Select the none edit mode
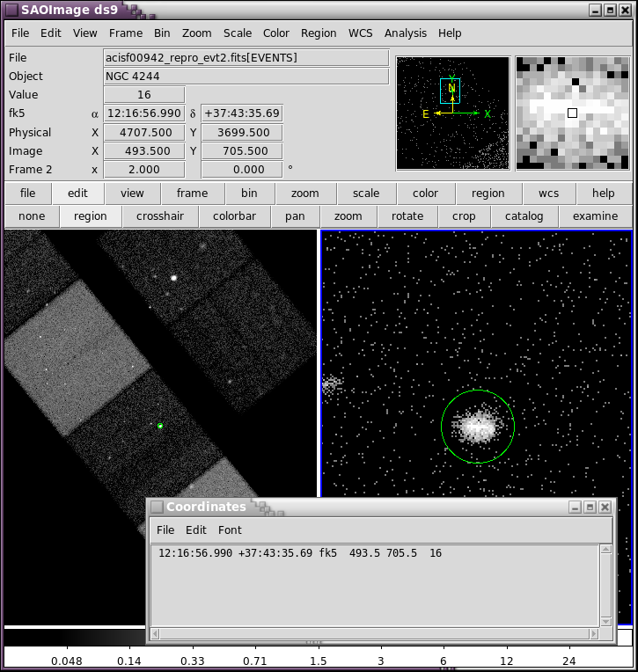This screenshot has width=638, height=672. coord(32,216)
